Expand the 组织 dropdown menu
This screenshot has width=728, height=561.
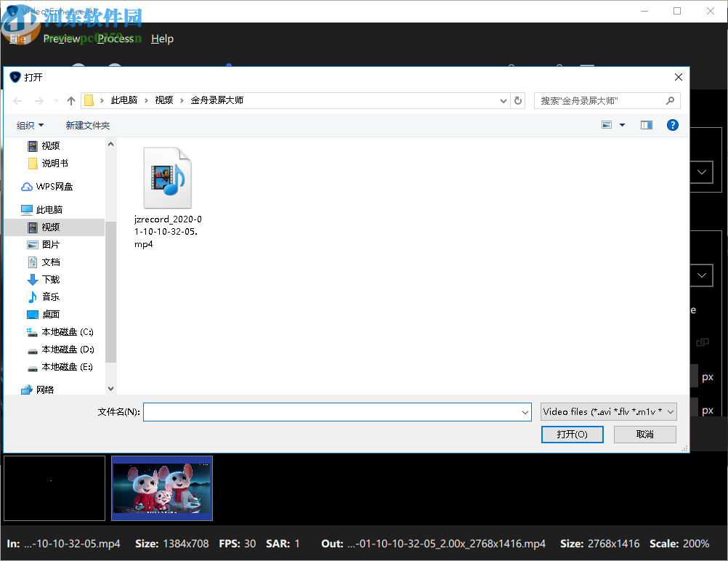coord(30,124)
